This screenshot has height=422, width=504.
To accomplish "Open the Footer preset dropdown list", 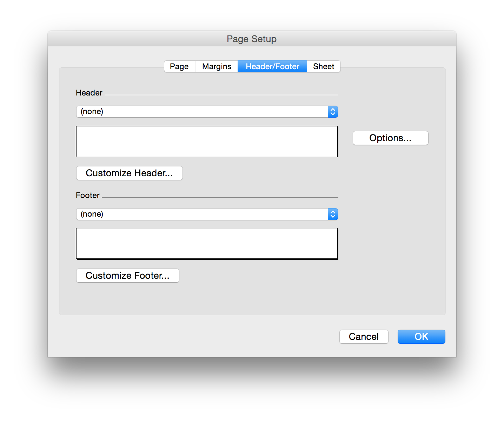I will click(202, 214).
